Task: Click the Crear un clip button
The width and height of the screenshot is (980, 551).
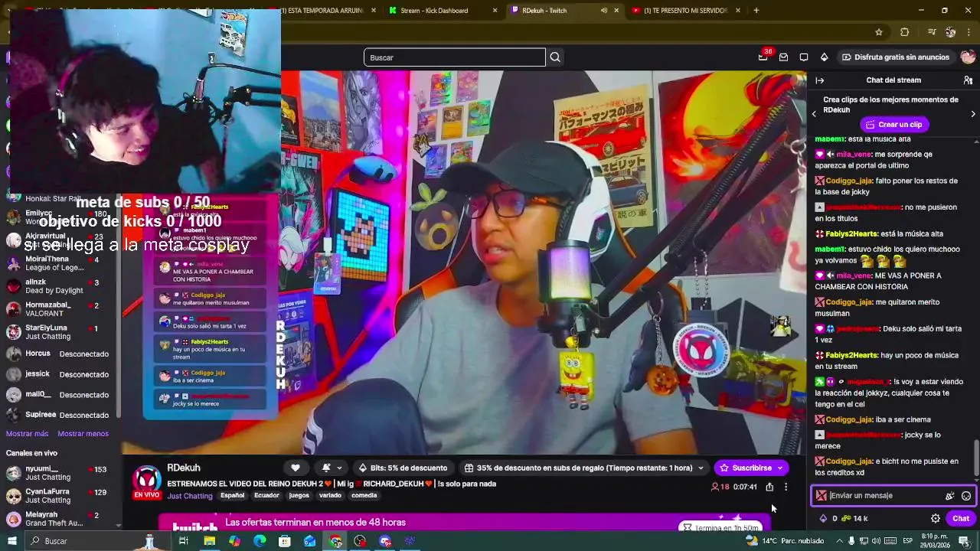Action: click(x=893, y=125)
